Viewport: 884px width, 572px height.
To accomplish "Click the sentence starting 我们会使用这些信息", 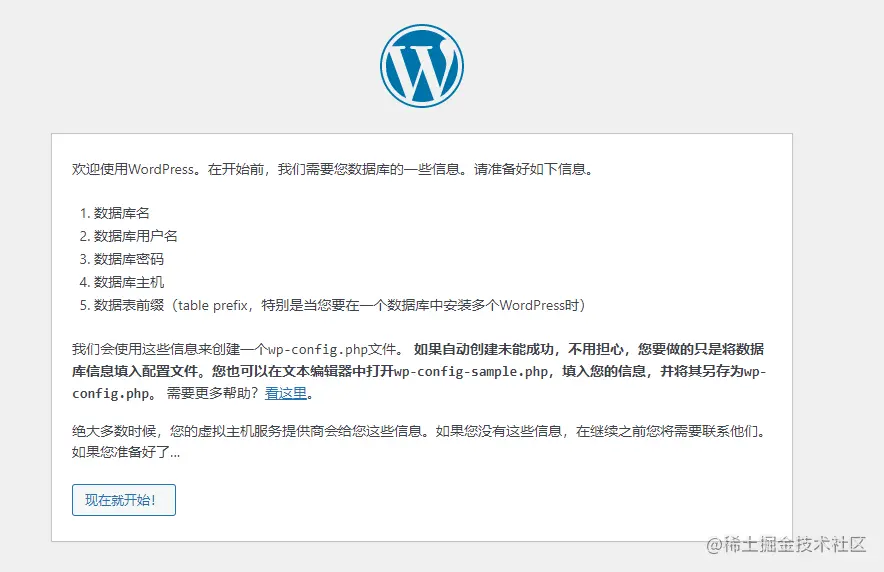I will [238, 349].
